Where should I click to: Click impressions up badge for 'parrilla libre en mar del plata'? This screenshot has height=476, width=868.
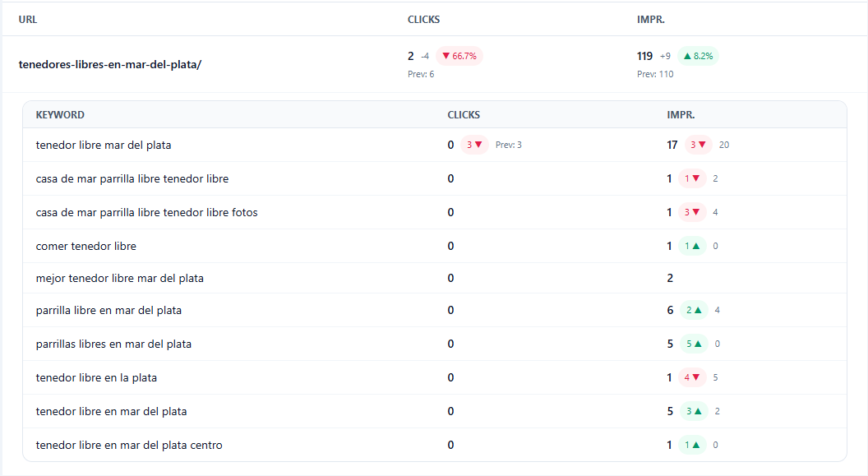click(693, 310)
